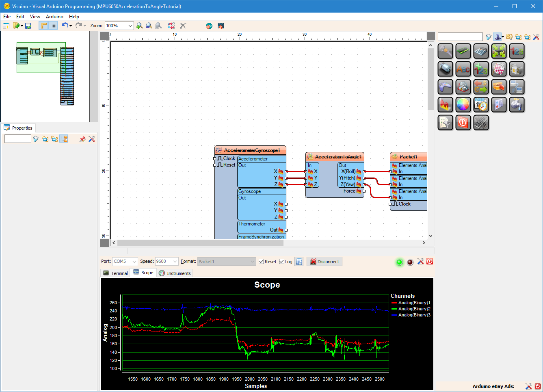Click the Disconnect button
543x392 pixels.
(x=324, y=261)
